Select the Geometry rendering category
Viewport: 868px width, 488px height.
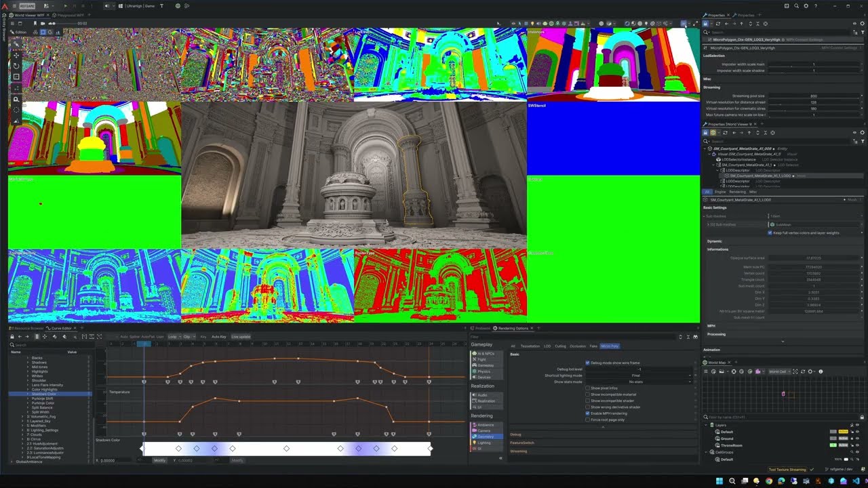coord(486,436)
